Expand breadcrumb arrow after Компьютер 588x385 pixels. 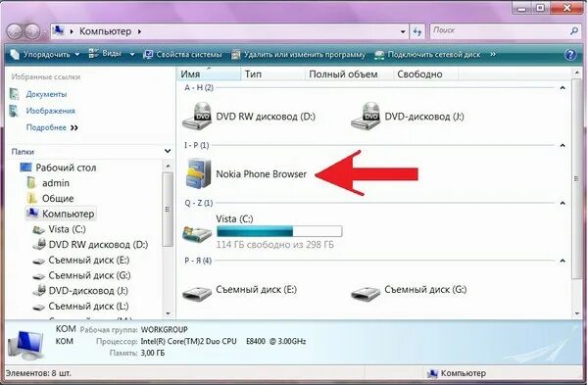click(x=139, y=31)
